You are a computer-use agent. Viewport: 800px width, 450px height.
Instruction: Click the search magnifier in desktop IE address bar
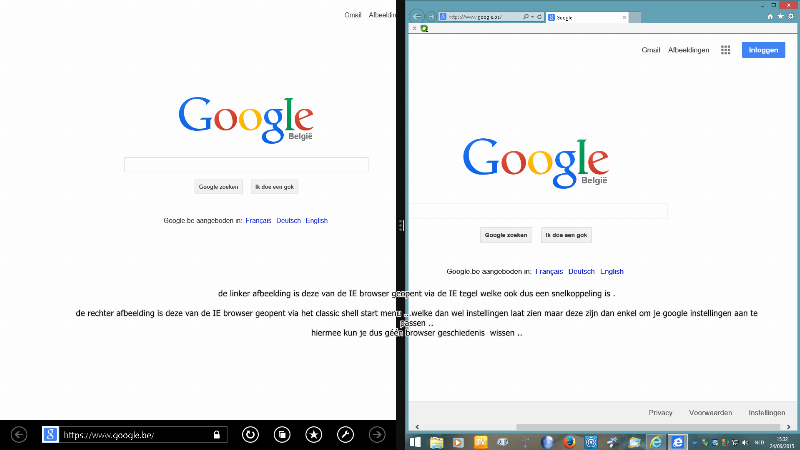coord(526,17)
